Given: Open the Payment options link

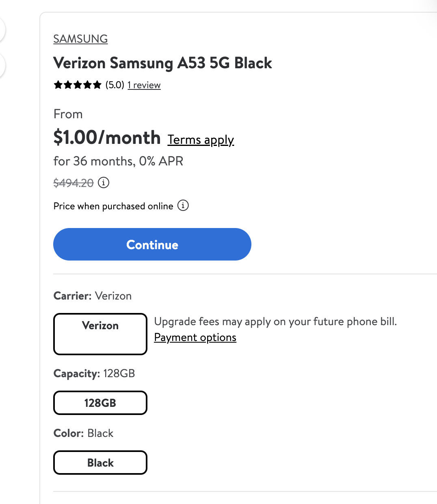Looking at the screenshot, I should click(x=195, y=337).
